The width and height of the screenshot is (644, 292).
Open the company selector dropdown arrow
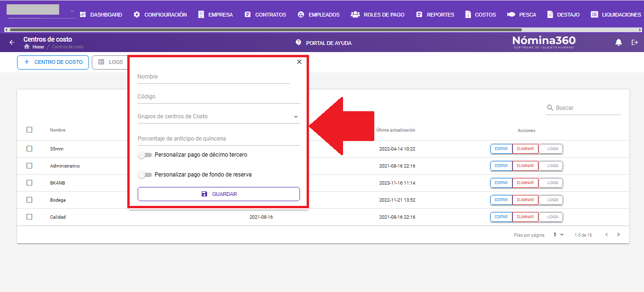pyautogui.click(x=72, y=11)
